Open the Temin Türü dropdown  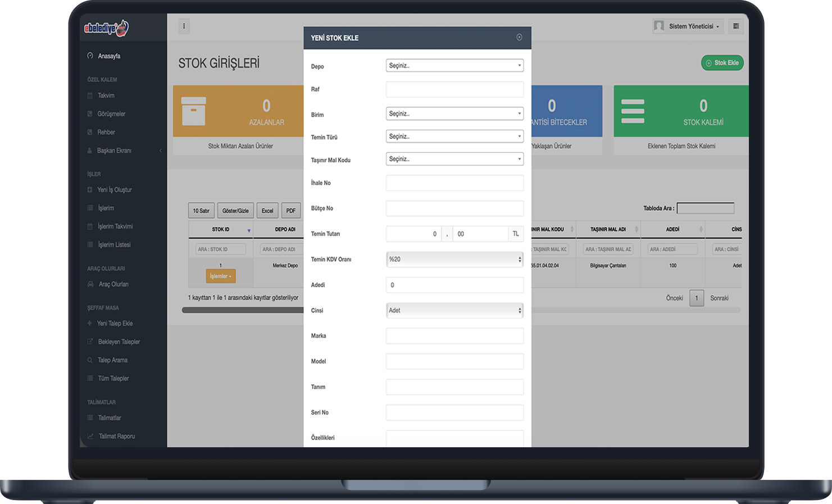point(454,137)
